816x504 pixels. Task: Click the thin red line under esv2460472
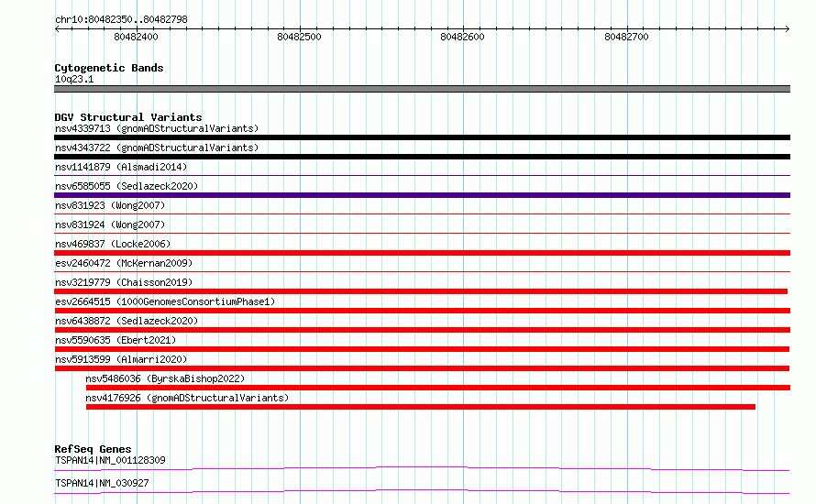422,271
